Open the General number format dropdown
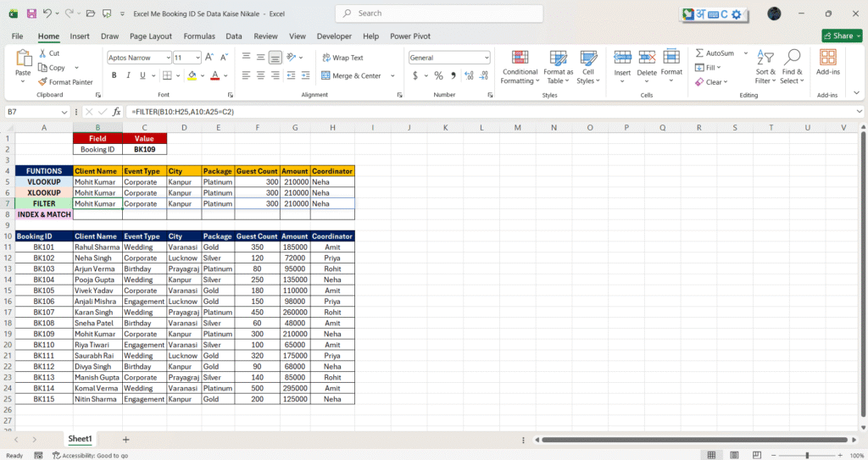This screenshot has height=460, width=868. click(x=487, y=58)
